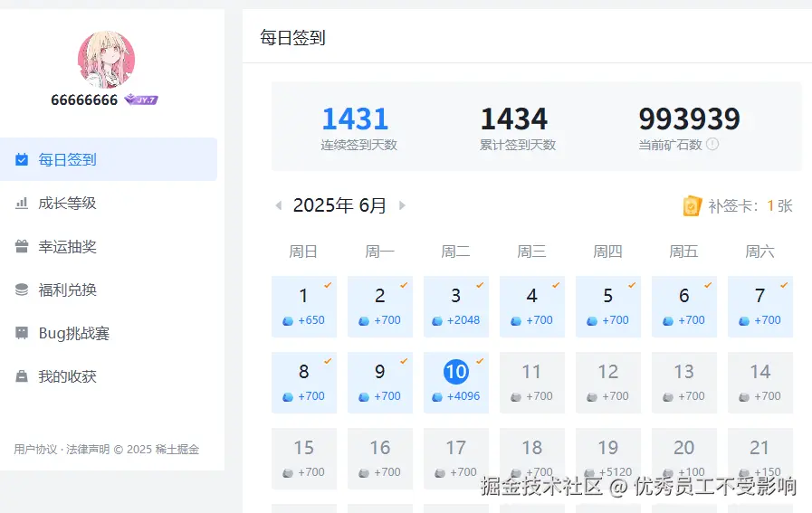Click the 每日签到 calendar check icon
This screenshot has width=812, height=513.
tap(22, 160)
